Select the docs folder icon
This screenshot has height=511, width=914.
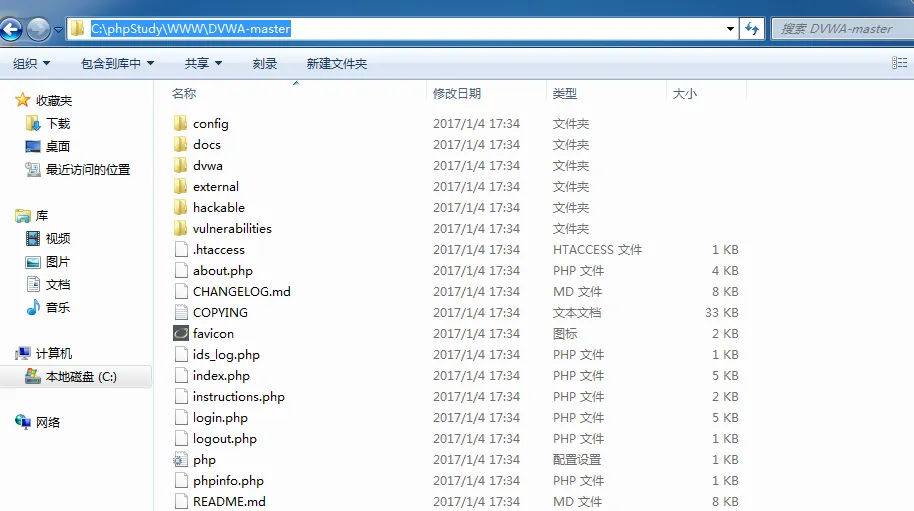pyautogui.click(x=181, y=144)
